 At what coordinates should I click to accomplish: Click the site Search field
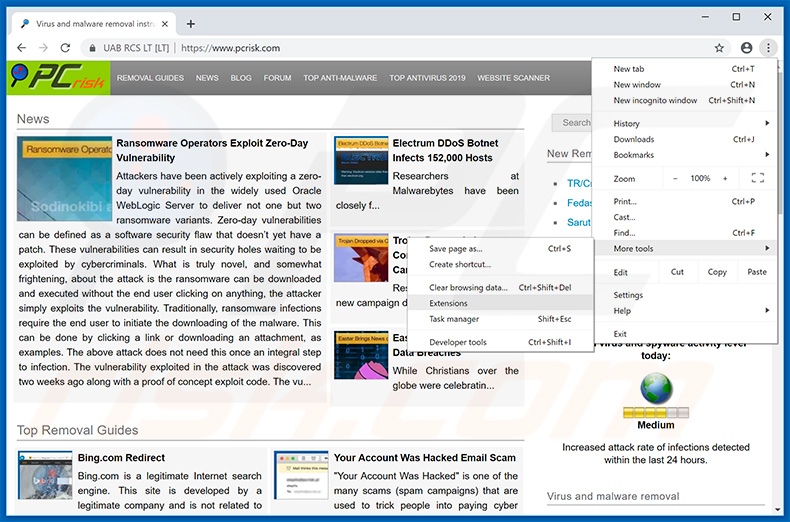572,122
